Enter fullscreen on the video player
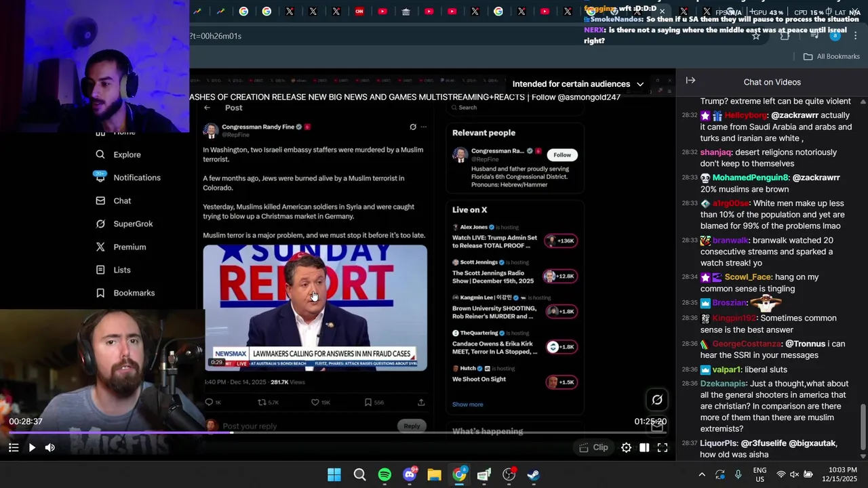Viewport: 868px width, 488px height. [663, 447]
